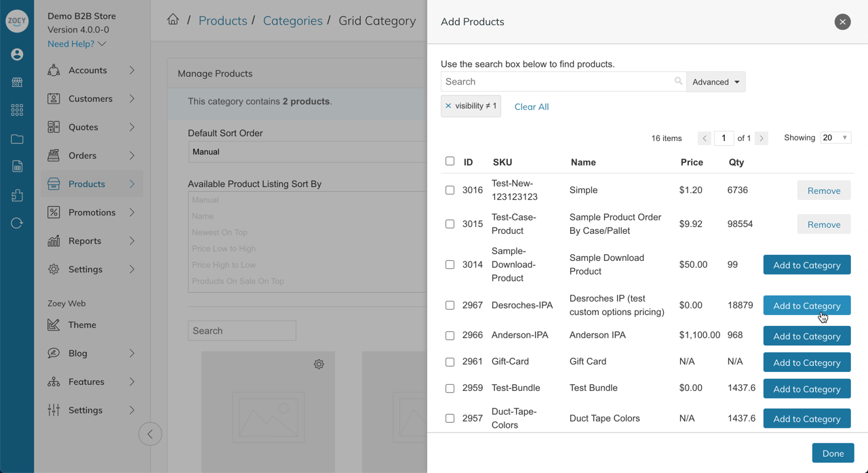868x473 pixels.
Task: Toggle the select-all products checkbox
Action: coord(450,161)
